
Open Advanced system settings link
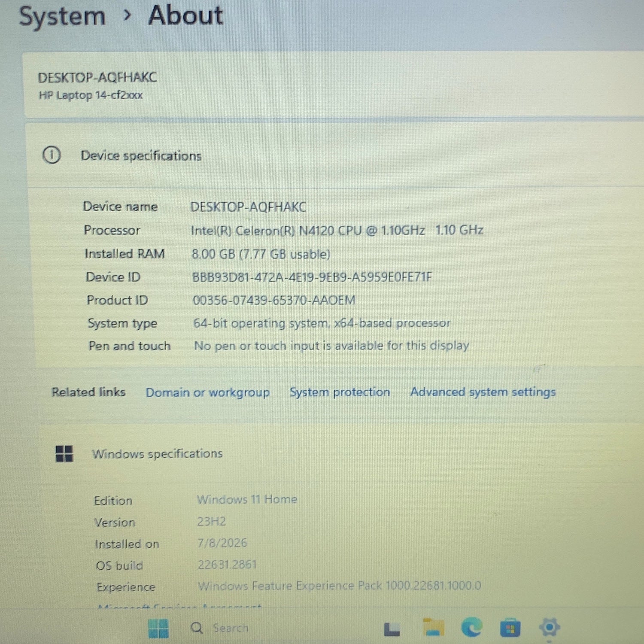(483, 392)
